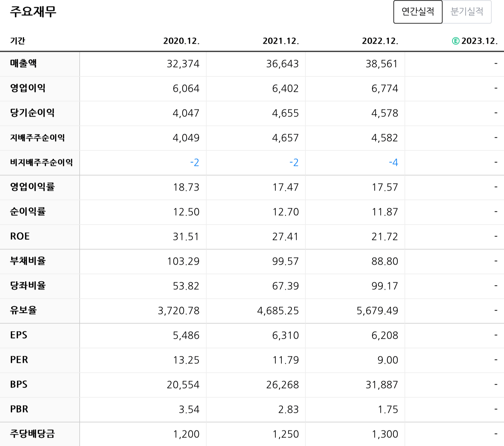The width and height of the screenshot is (504, 446).
Task: Click the 순이익률 value 12.70
Action: (x=286, y=212)
